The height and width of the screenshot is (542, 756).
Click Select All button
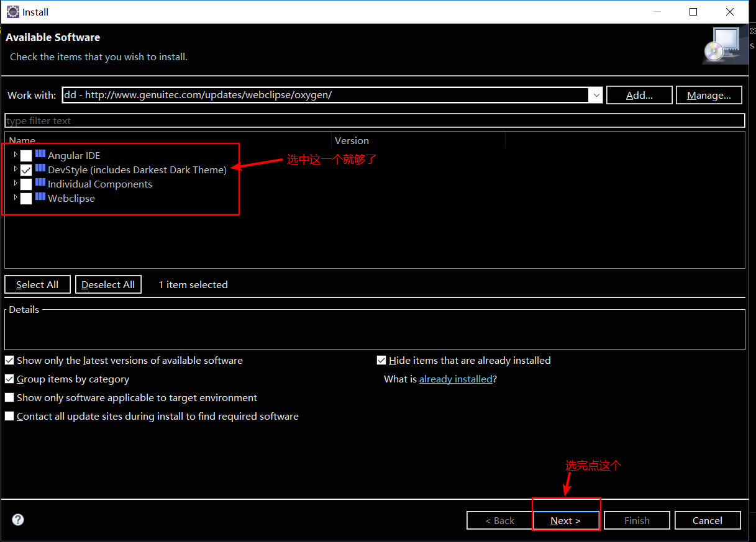pyautogui.click(x=37, y=284)
